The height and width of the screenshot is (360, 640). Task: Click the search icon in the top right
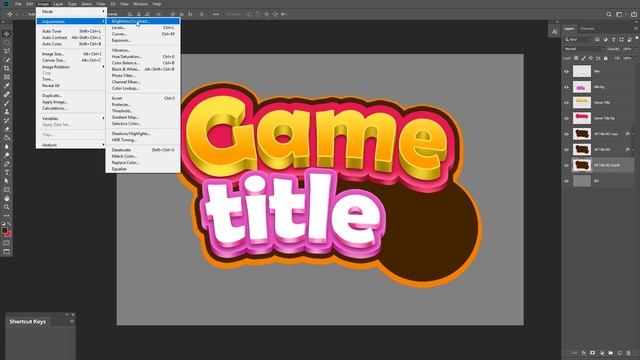click(609, 14)
